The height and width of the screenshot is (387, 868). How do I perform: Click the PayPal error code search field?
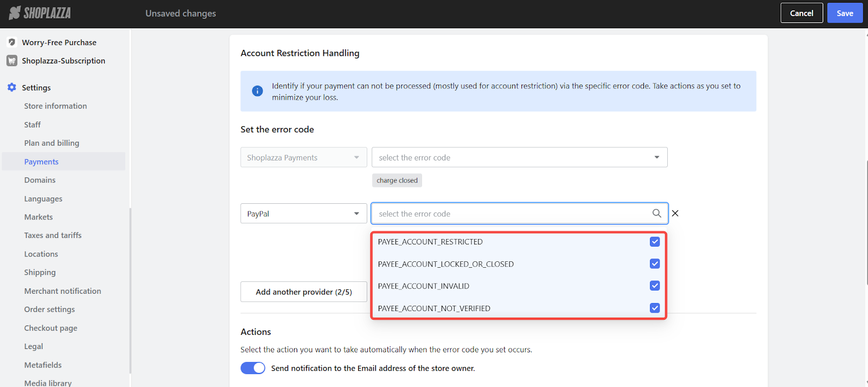pyautogui.click(x=520, y=214)
